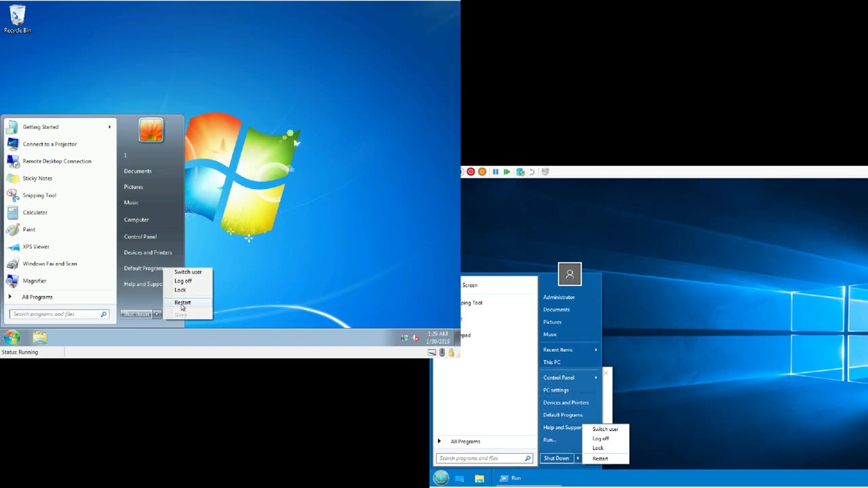Click red Turn Off icon in VM toolbar
This screenshot has height=488, width=868.
coord(471,172)
